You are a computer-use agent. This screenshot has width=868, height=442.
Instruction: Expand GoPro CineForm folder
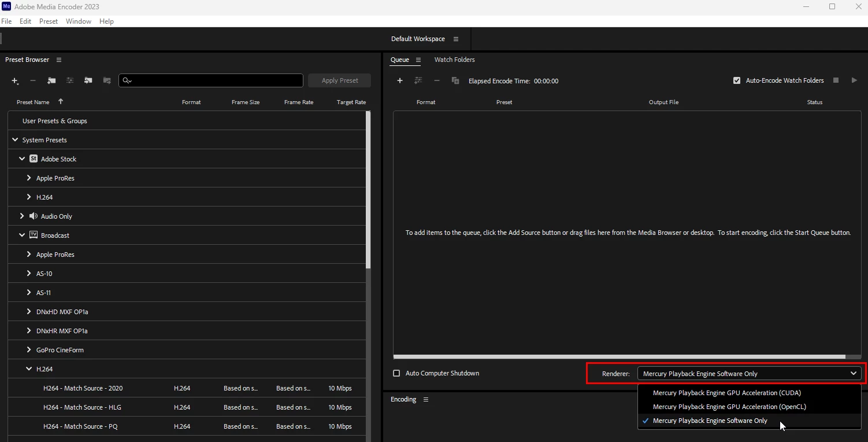[29, 349]
